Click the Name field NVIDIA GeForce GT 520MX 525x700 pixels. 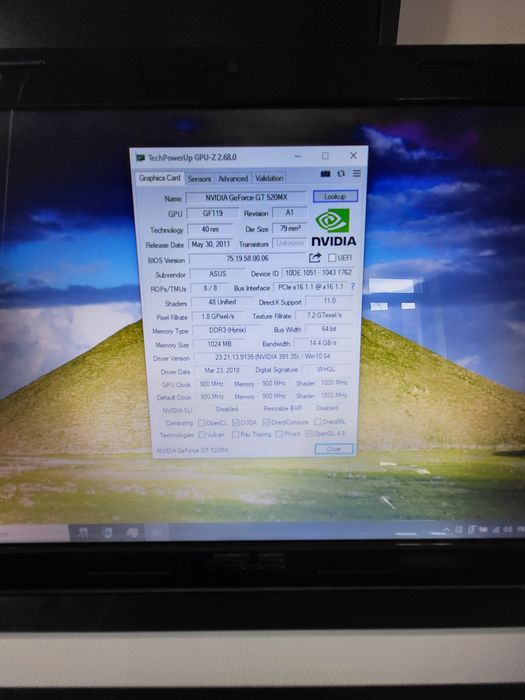coord(246,197)
